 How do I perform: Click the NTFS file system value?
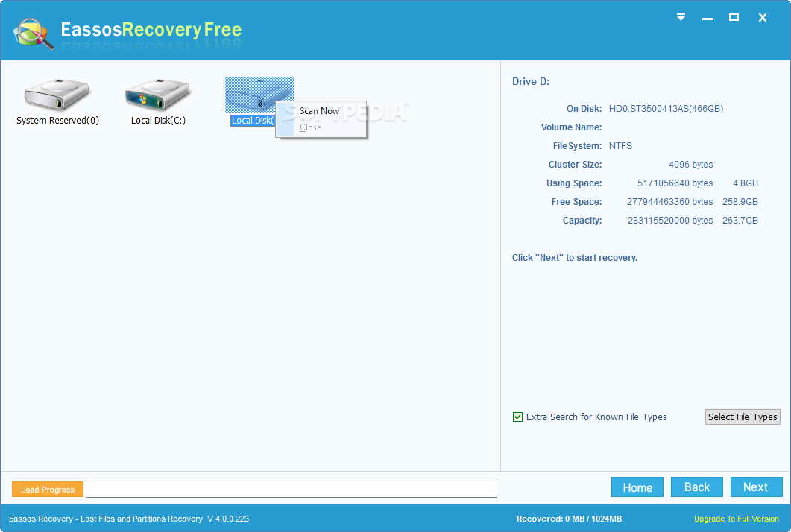620,146
